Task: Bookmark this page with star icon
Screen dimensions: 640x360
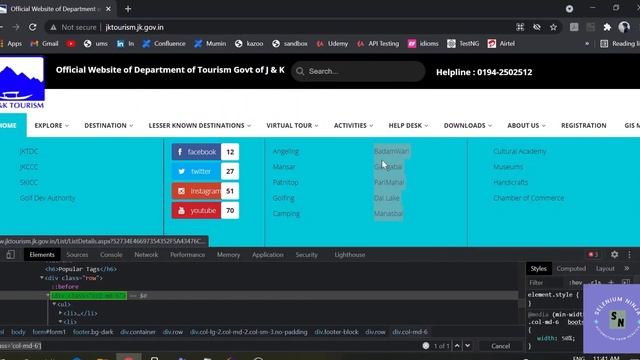Action: click(553, 27)
